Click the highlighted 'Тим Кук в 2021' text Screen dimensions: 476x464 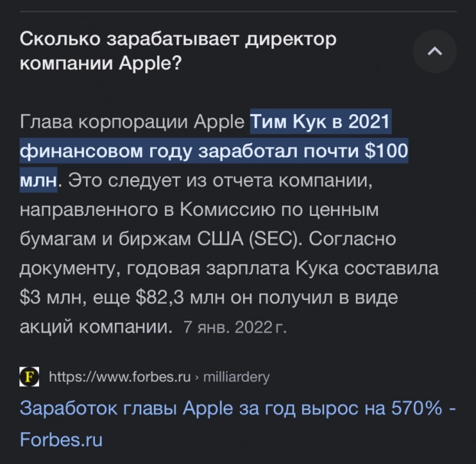click(x=320, y=122)
